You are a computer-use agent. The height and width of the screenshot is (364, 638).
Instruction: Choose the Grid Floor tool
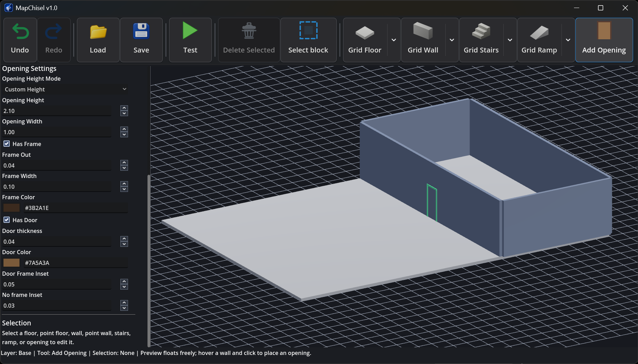(365, 40)
